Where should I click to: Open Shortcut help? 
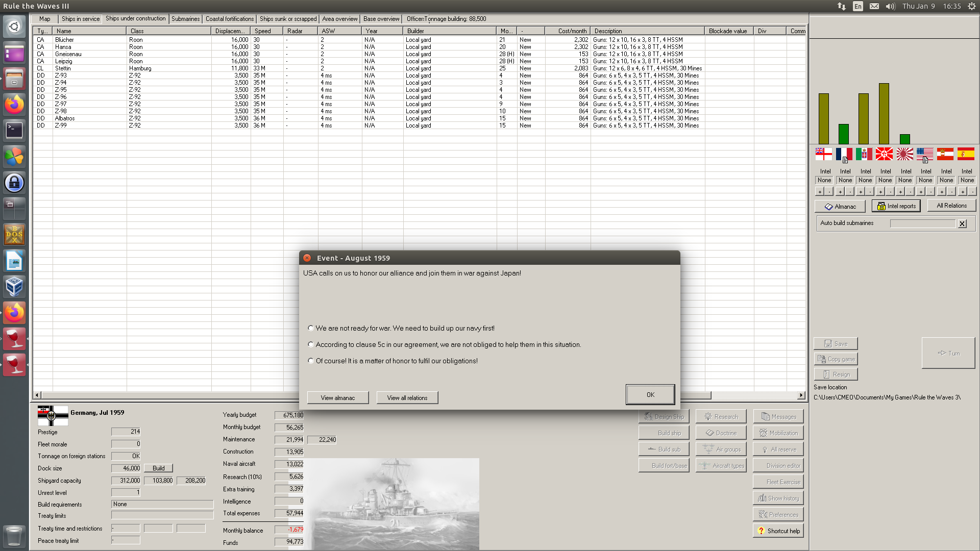pyautogui.click(x=778, y=531)
